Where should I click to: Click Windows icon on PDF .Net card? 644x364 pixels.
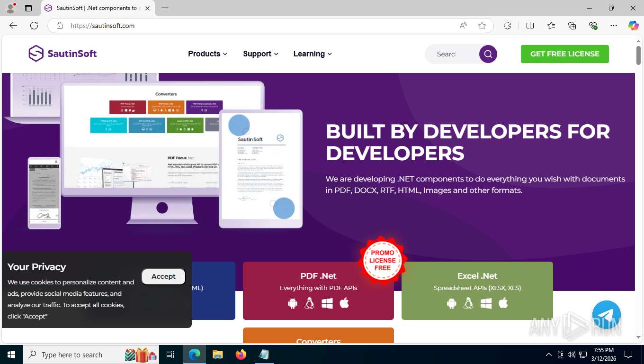tap(327, 303)
